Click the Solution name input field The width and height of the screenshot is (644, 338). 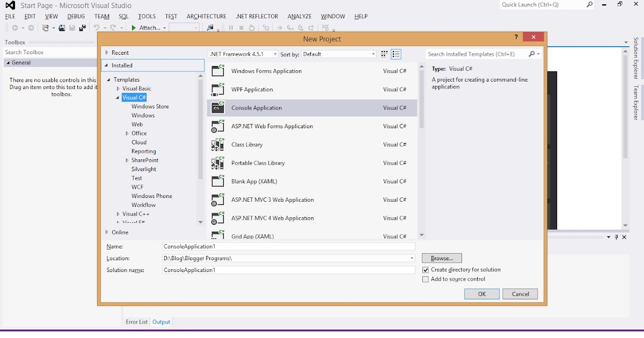pos(289,270)
